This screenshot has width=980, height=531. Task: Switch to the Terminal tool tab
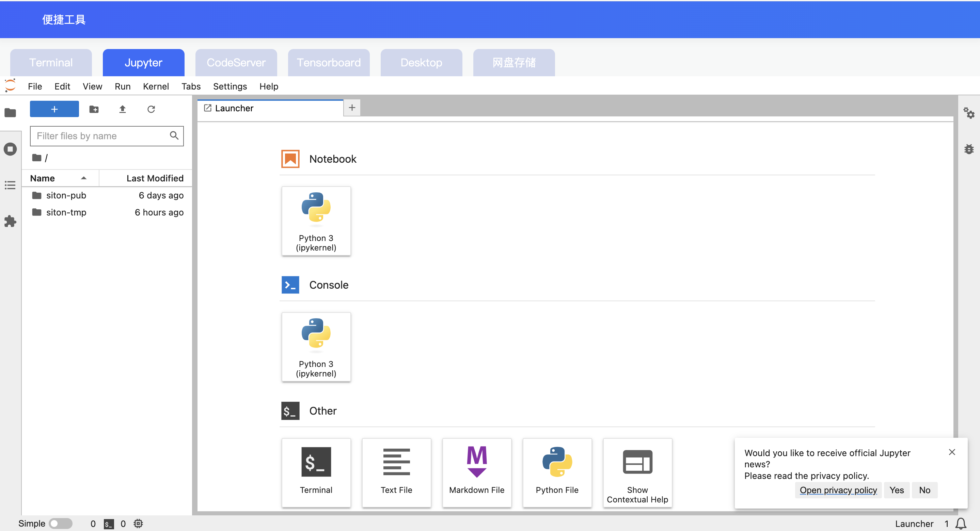(51, 63)
